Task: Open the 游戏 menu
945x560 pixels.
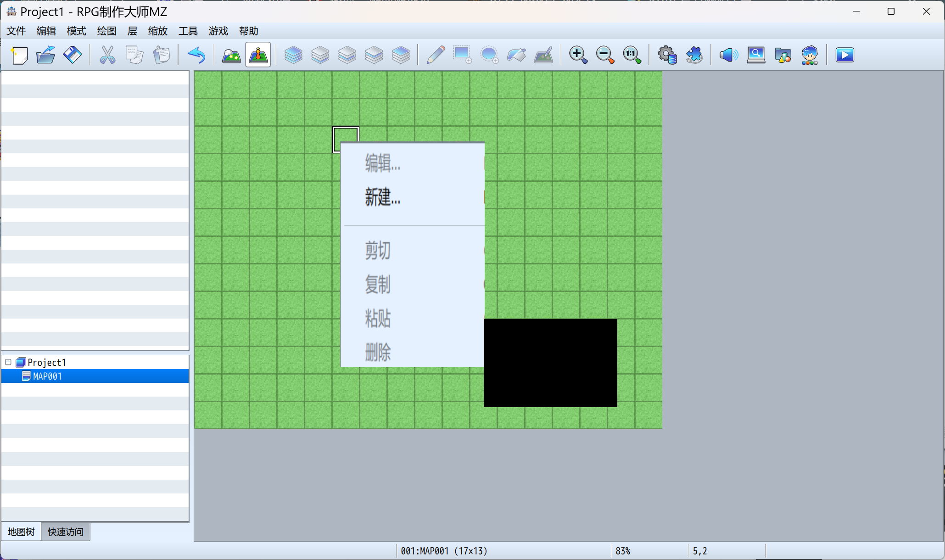Action: pyautogui.click(x=218, y=31)
